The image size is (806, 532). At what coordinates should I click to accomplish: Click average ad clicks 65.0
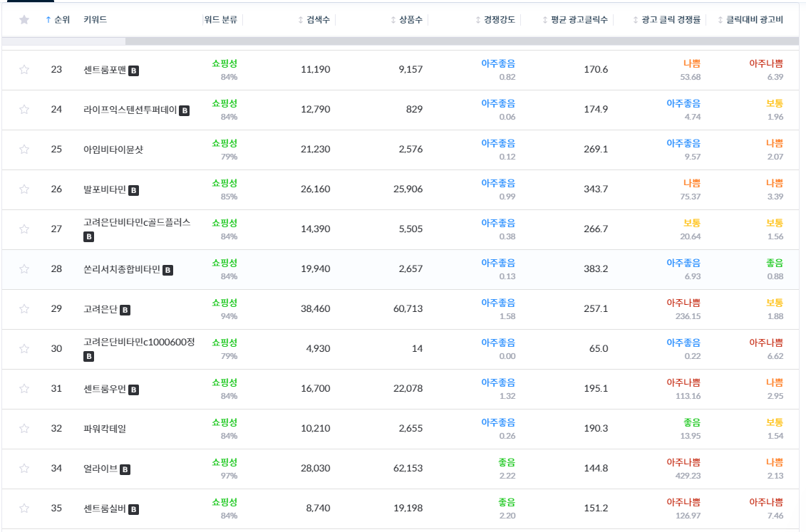pos(599,349)
